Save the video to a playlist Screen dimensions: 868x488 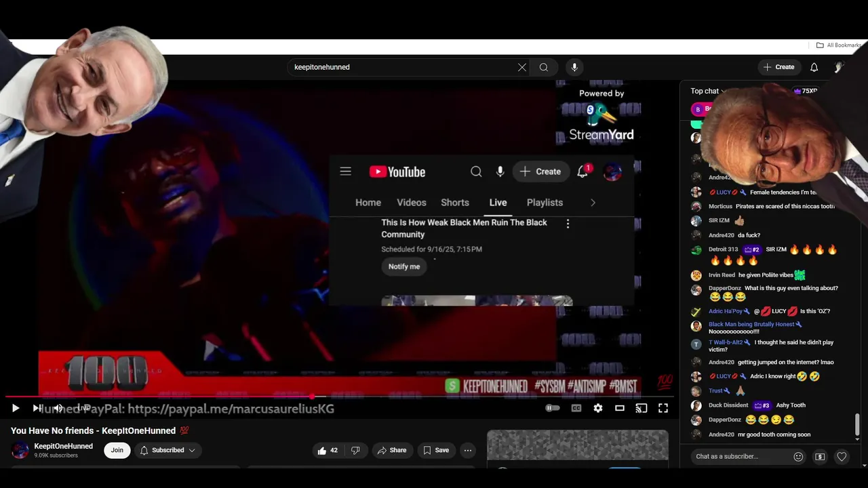pos(436,450)
